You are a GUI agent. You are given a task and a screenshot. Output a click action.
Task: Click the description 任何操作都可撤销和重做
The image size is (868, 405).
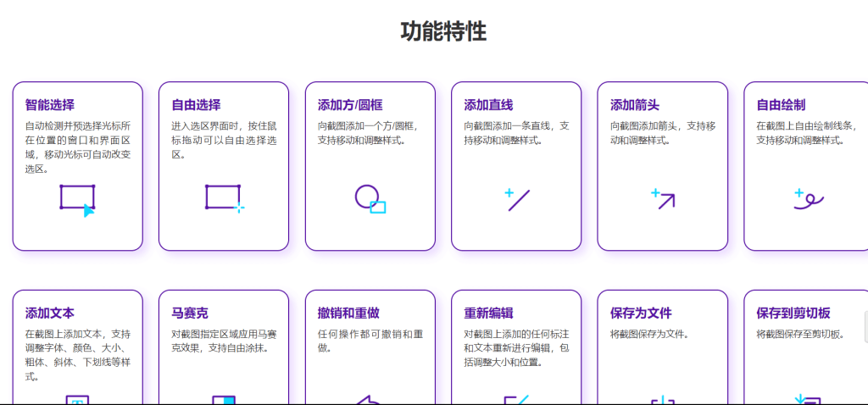pyautogui.click(x=370, y=341)
